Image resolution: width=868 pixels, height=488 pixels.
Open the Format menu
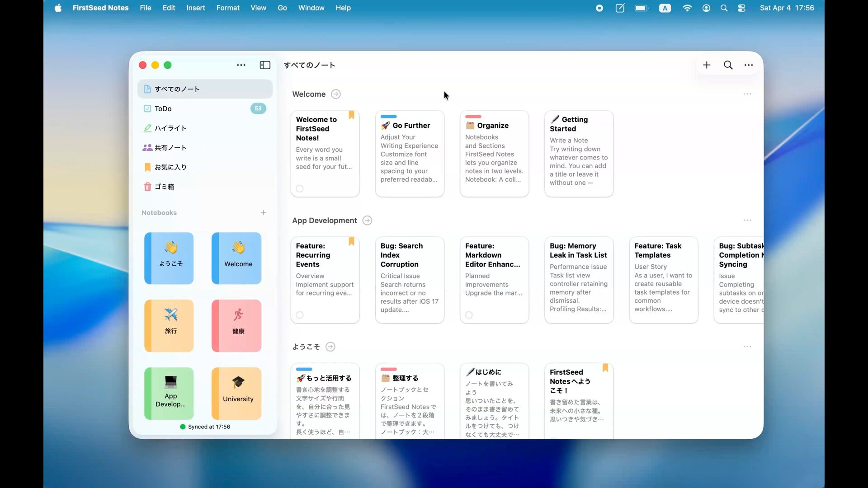point(227,8)
